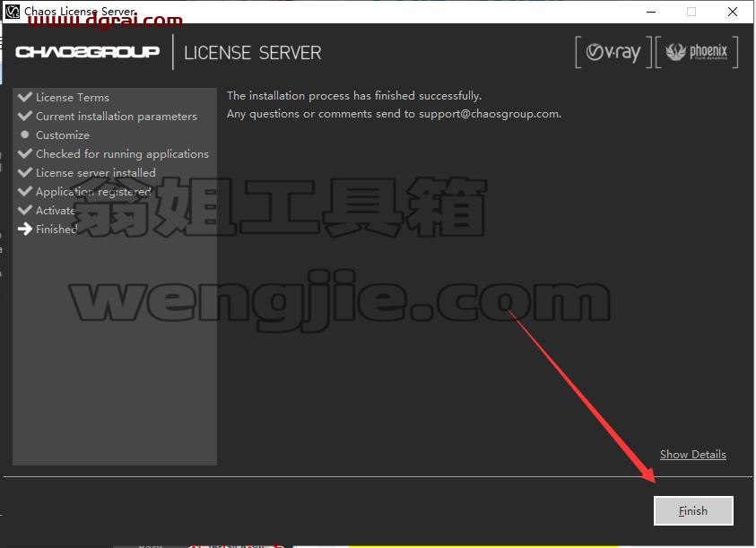Open the Show Details link

coord(693,455)
